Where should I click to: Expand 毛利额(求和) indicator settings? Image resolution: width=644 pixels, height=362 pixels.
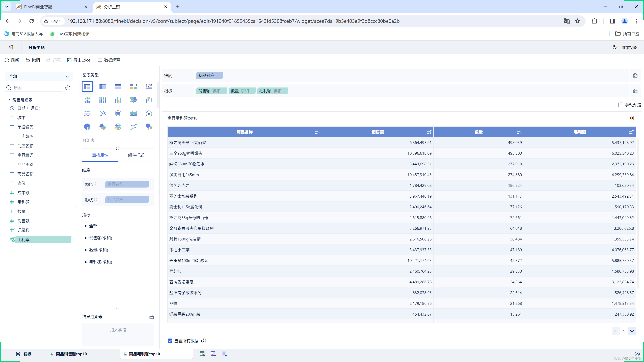86,262
